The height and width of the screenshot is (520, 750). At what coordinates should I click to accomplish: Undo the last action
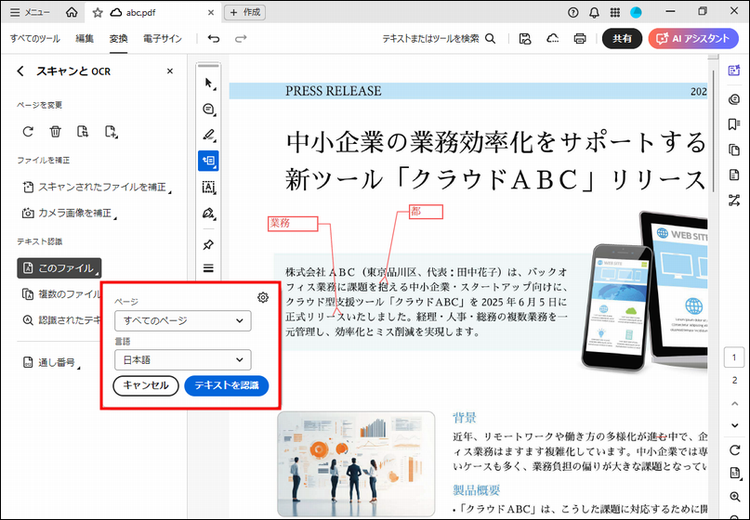coord(213,39)
